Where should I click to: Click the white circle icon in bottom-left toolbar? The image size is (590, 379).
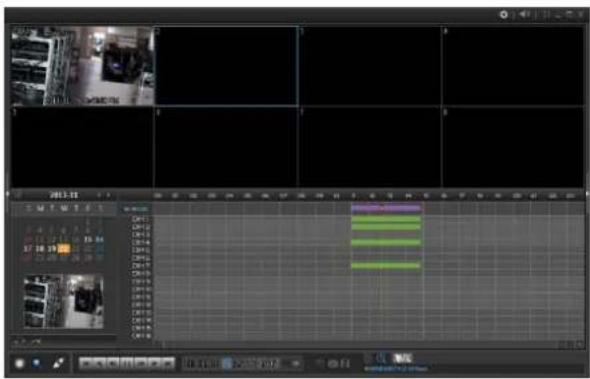(20, 363)
